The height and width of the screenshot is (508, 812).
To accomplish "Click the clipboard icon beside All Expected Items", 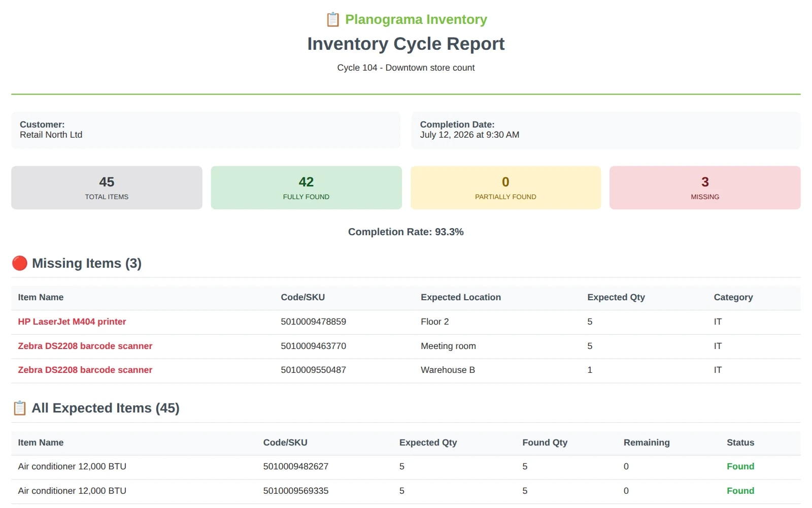I will [19, 408].
